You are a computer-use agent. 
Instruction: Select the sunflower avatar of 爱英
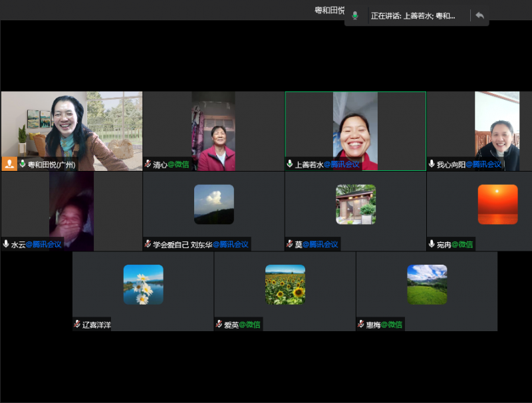tap(285, 285)
